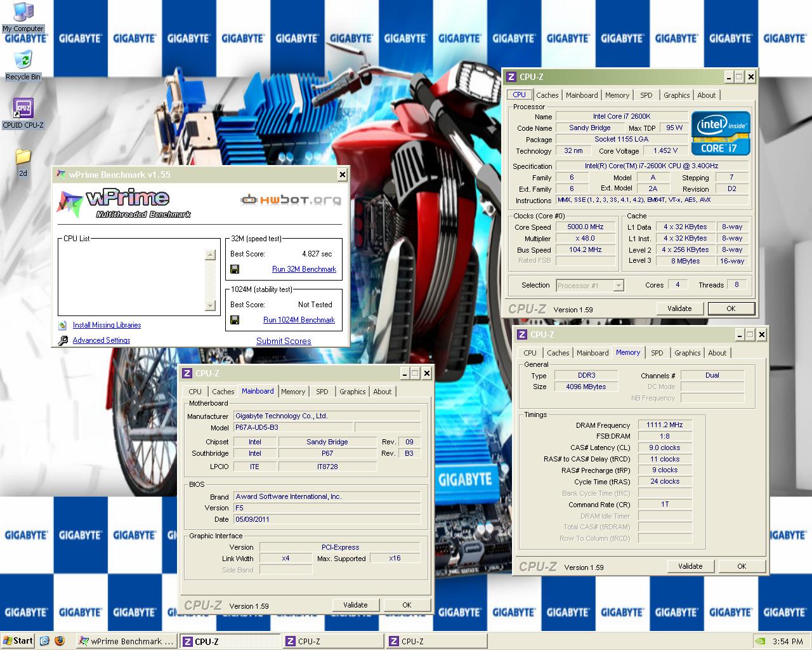The width and height of the screenshot is (812, 650).
Task: Open About tab in the CPU-Z CPU window
Action: click(707, 95)
